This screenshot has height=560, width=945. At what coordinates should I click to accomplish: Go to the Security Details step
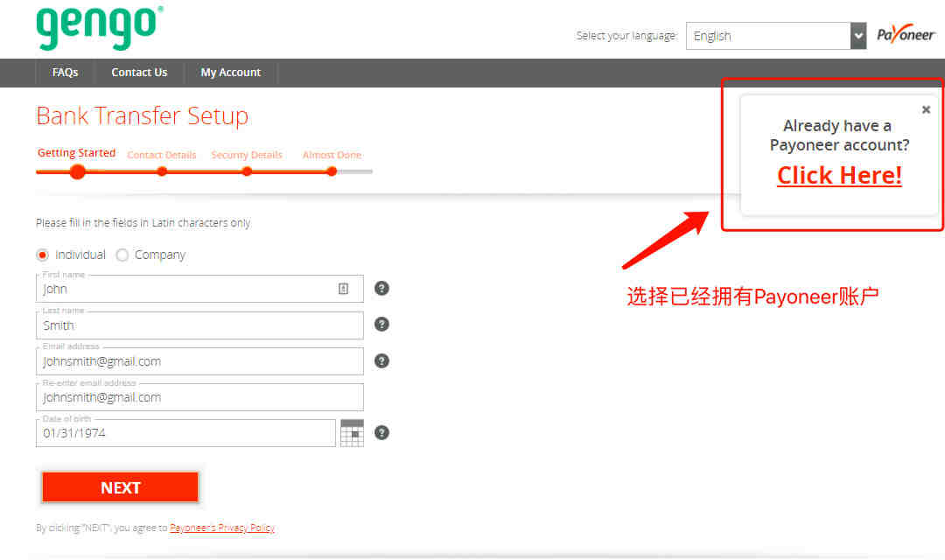click(247, 155)
